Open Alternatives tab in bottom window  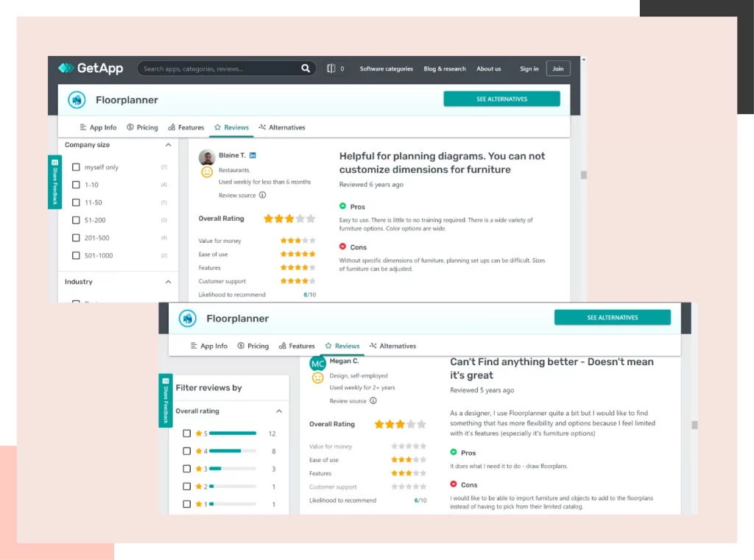click(392, 346)
